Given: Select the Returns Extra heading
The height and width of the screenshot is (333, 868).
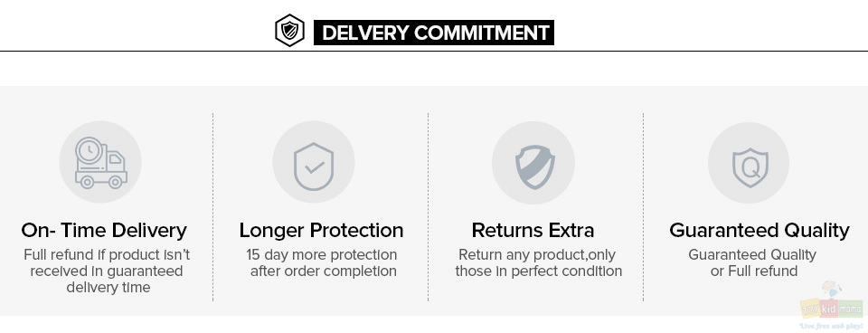Looking at the screenshot, I should click(533, 230).
